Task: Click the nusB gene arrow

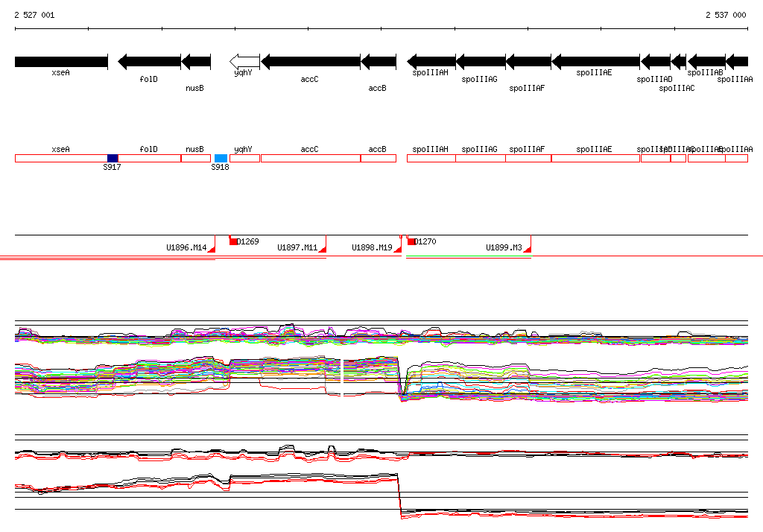Action: tap(196, 61)
